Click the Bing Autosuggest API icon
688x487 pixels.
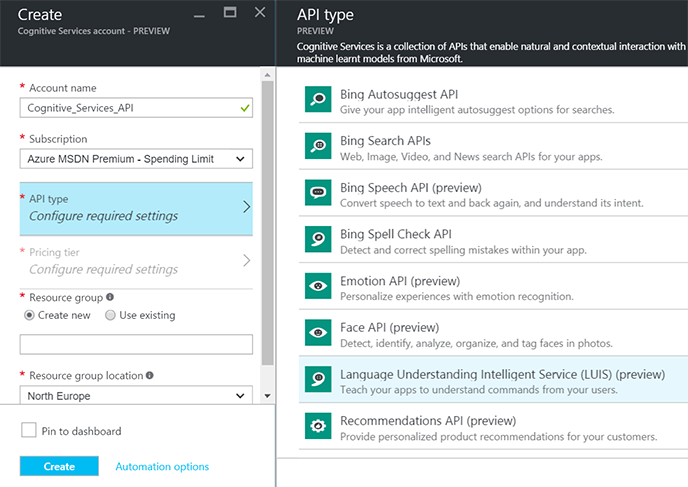coord(318,99)
